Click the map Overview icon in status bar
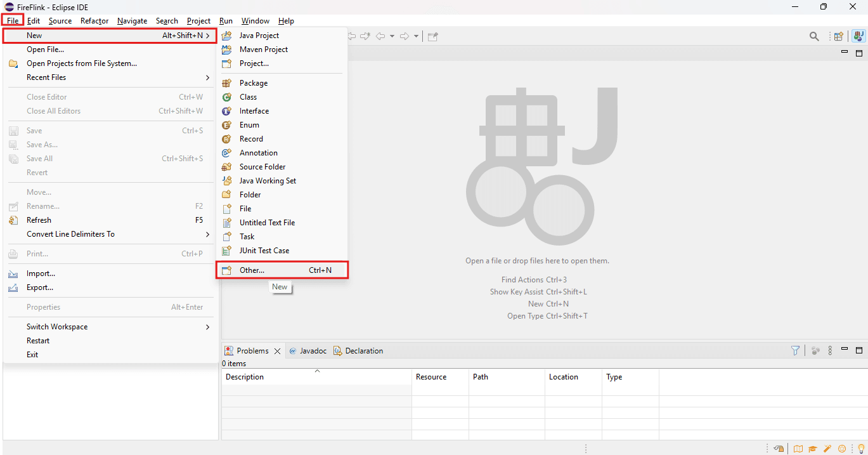The height and width of the screenshot is (455, 868). [798, 449]
